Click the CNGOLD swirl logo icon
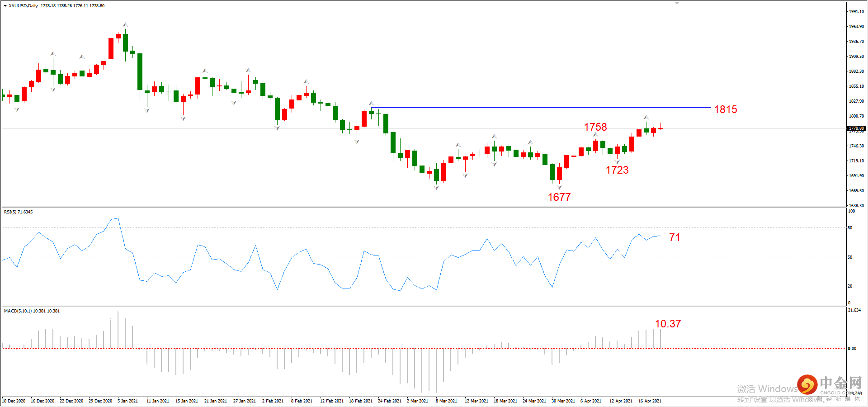 coord(807,385)
